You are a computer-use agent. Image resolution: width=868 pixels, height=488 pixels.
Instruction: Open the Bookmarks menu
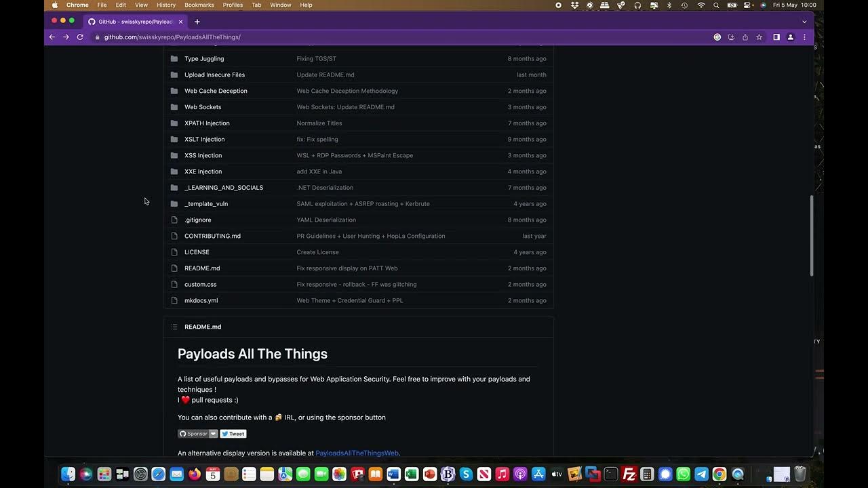[x=199, y=5]
